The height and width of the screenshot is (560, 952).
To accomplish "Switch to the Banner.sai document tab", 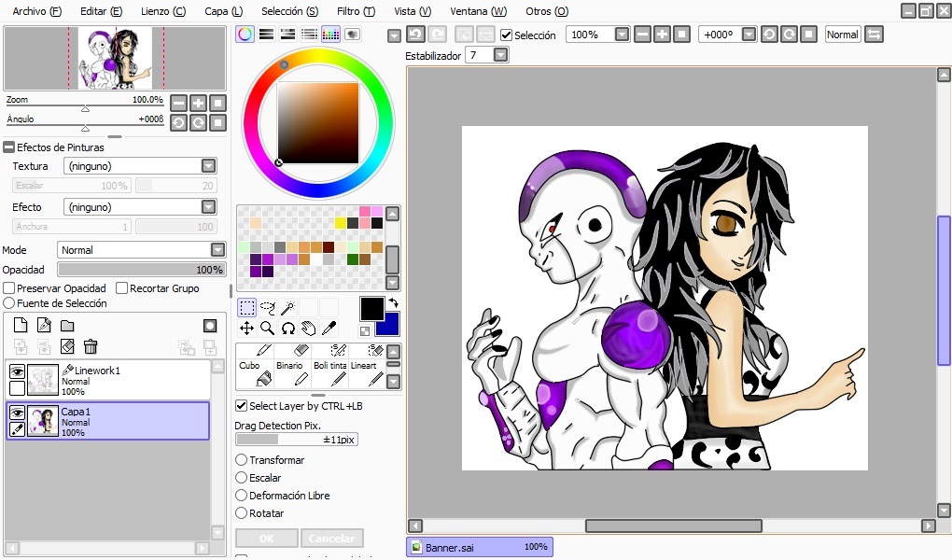I will 480,547.
